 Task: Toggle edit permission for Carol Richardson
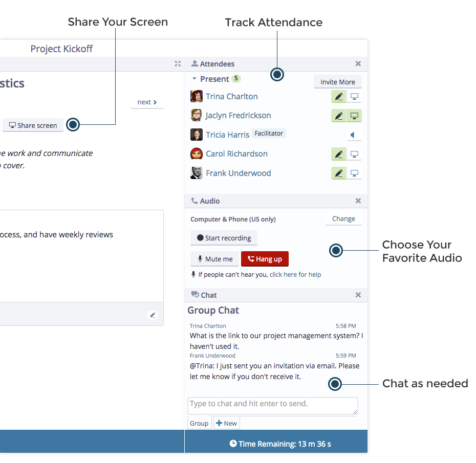click(x=338, y=154)
